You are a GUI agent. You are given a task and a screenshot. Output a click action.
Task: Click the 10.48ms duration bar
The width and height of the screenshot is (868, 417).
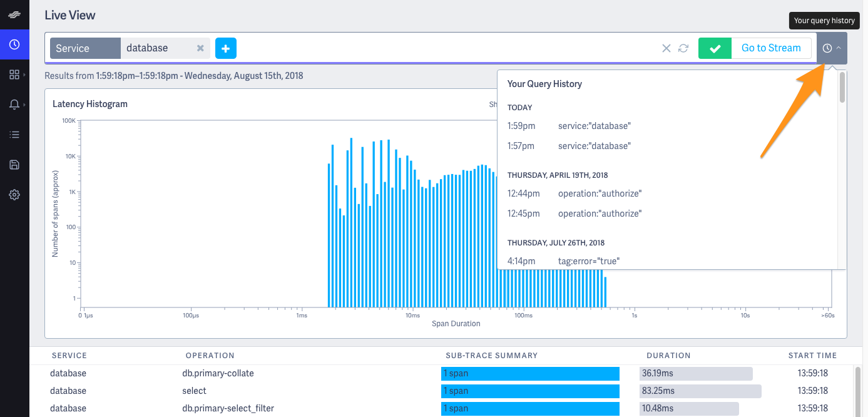click(x=689, y=409)
